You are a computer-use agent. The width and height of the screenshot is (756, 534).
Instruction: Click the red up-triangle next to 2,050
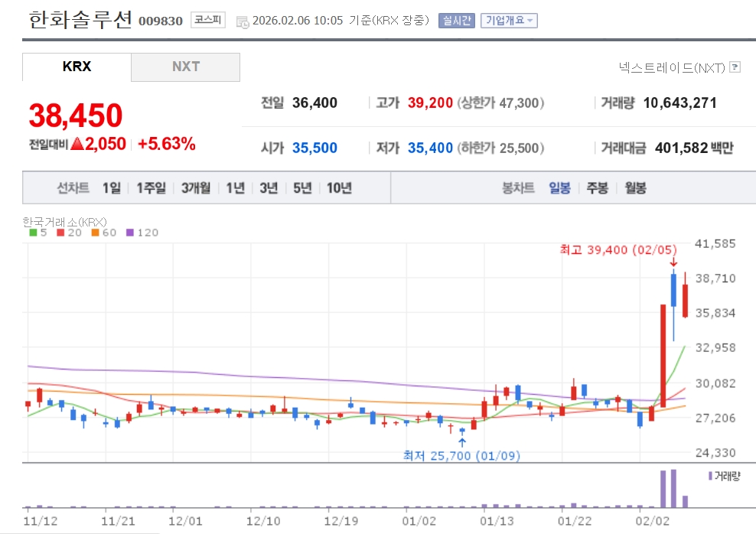pyautogui.click(x=77, y=143)
